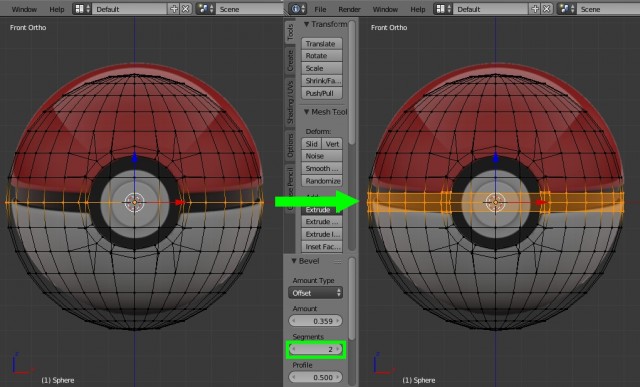640x387 pixels.
Task: Click the Push/Pull button
Action: coord(322,93)
